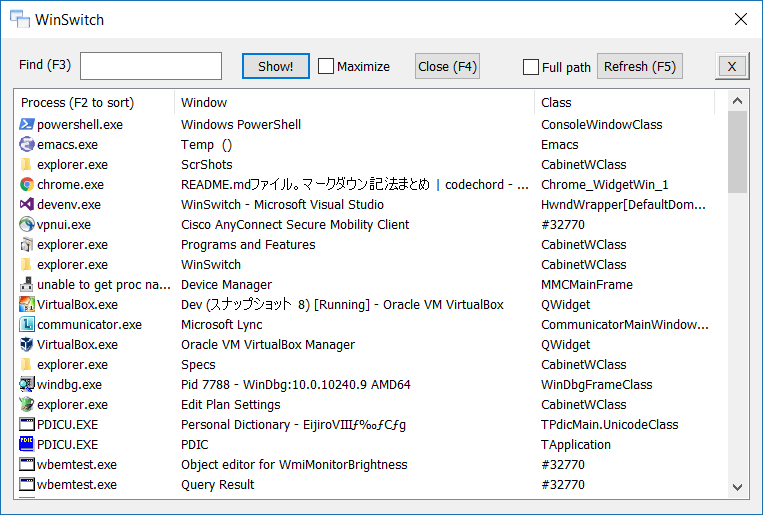
Task: Click the list's scroll up arrow
Action: [737, 101]
